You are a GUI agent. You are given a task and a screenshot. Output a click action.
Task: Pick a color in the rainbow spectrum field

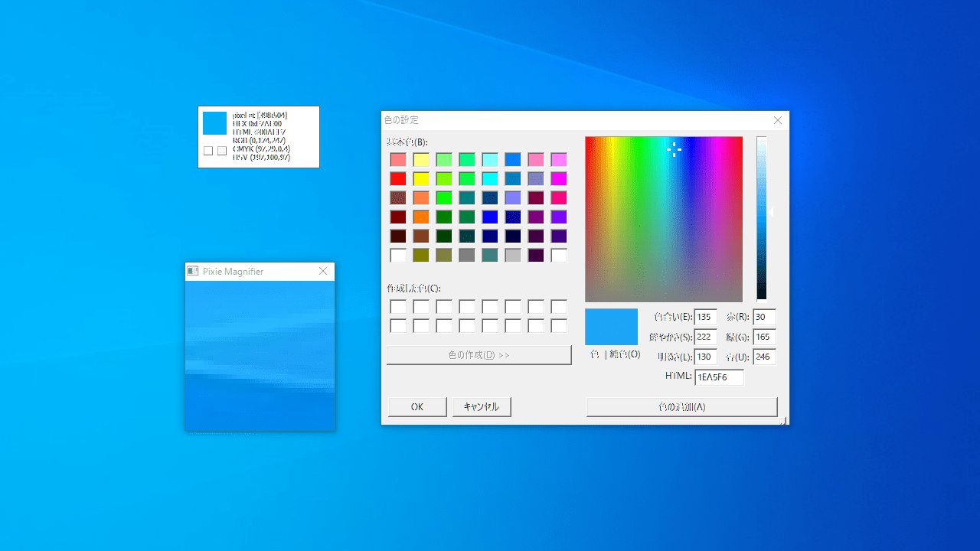coord(664,219)
